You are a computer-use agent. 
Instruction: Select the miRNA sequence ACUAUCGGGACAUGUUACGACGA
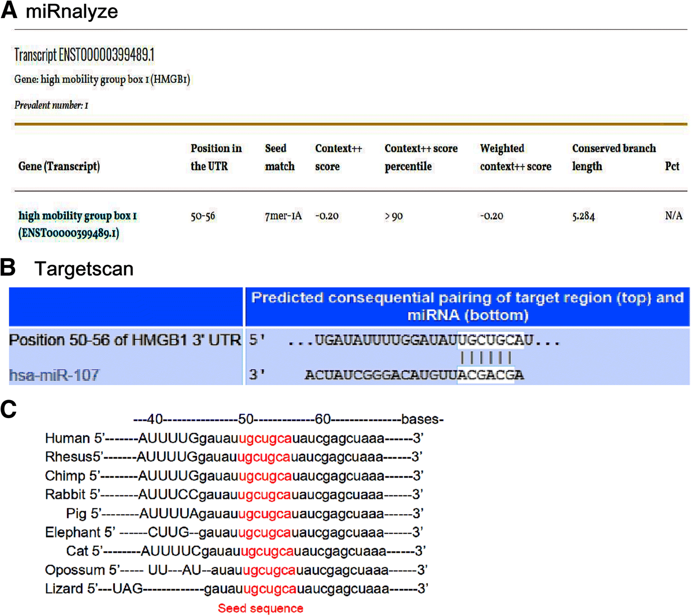point(414,375)
